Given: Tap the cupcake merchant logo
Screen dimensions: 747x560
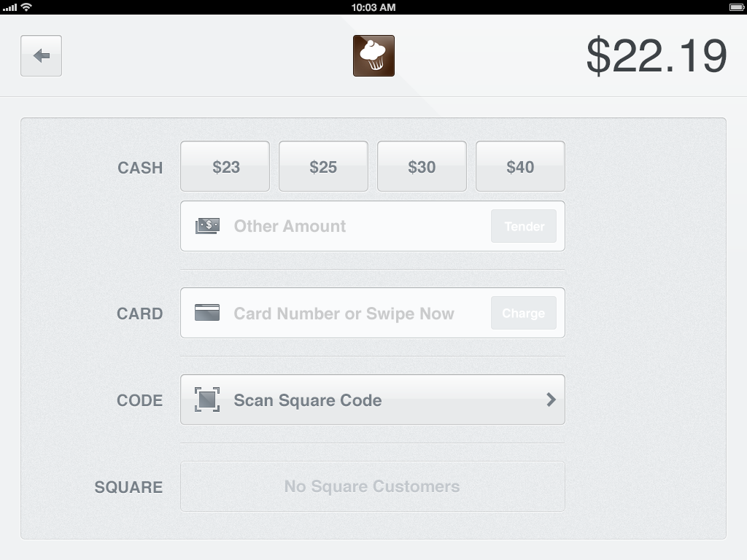Looking at the screenshot, I should 373,55.
